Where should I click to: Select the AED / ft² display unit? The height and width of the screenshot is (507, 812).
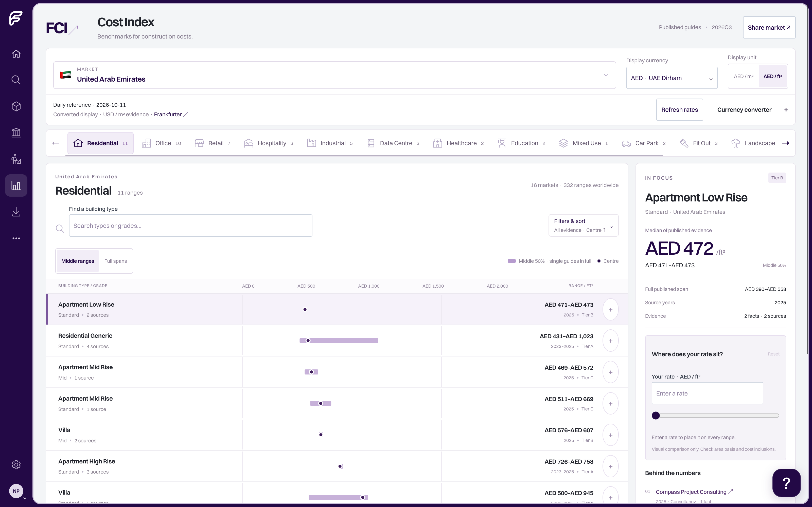point(772,77)
